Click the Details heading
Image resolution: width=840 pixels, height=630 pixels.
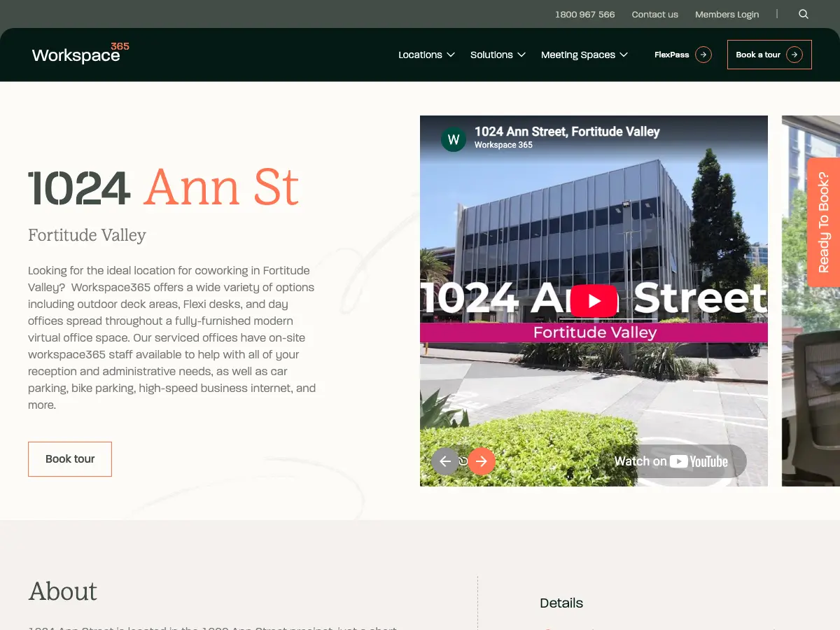coord(561,603)
